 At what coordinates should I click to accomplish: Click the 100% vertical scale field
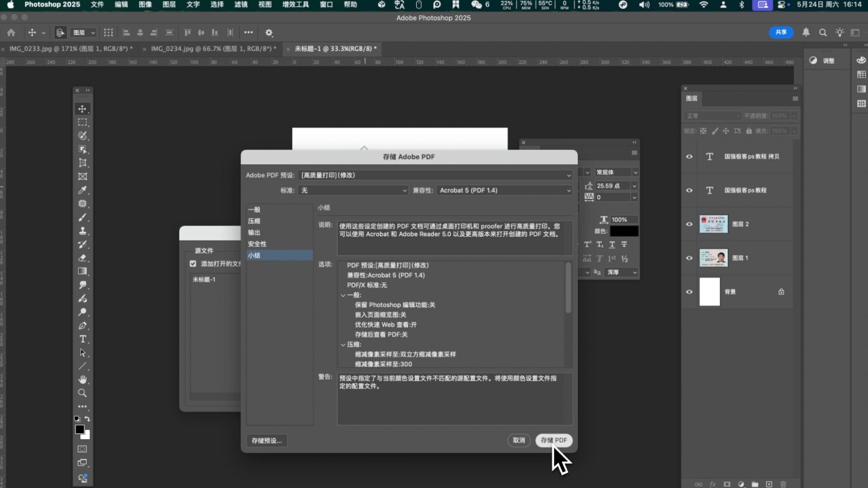[x=624, y=220]
